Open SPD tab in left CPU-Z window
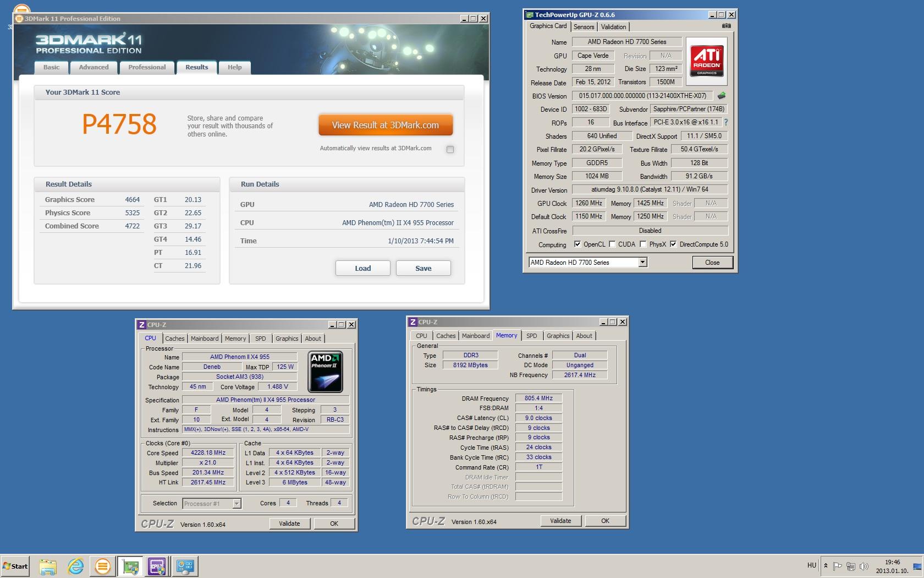Screen dimensions: 924x578 261,339
